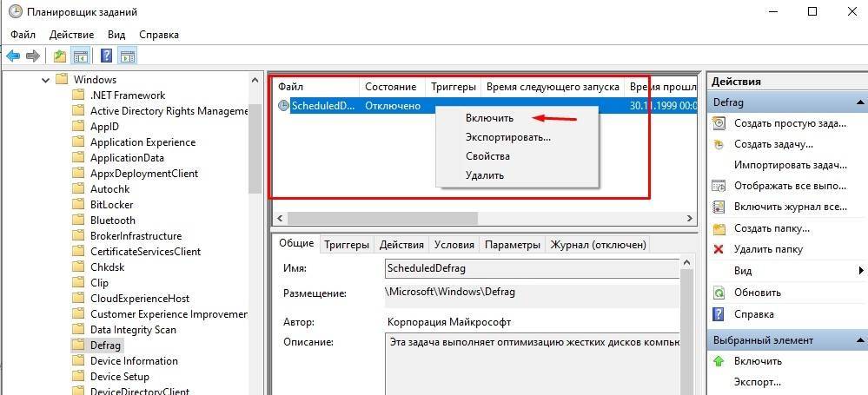The width and height of the screenshot is (868, 395).
Task: Select Включить in the context menu
Action: pyautogui.click(x=489, y=118)
